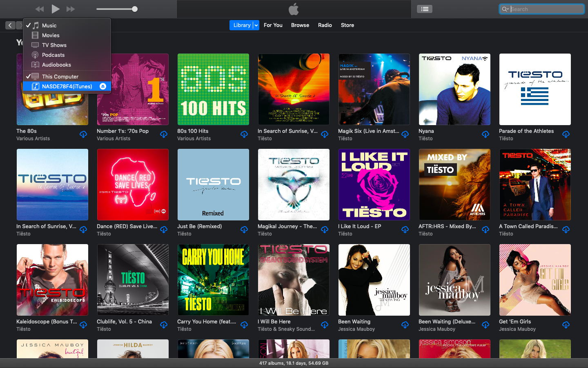Download AFTR:HRS Mixed By album from cloud
This screenshot has height=368, width=588.
pyautogui.click(x=486, y=229)
